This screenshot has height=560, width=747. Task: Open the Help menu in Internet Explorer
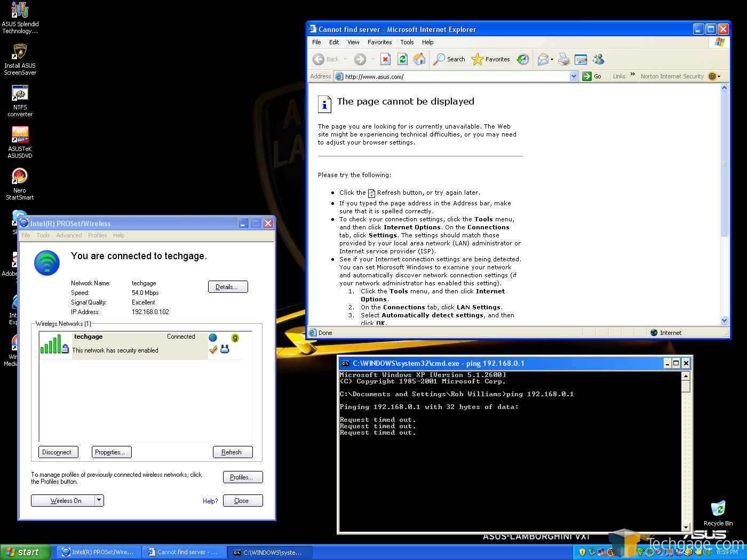[427, 42]
